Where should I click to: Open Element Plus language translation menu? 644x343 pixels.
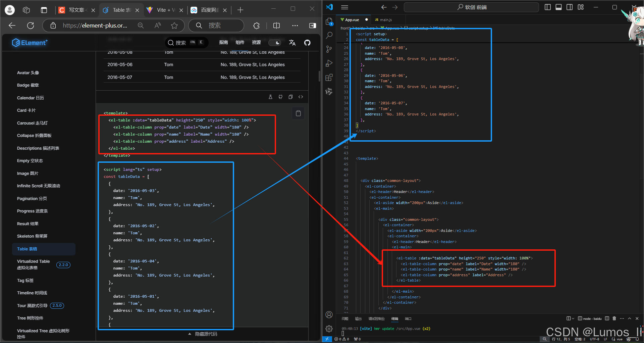[x=292, y=43]
